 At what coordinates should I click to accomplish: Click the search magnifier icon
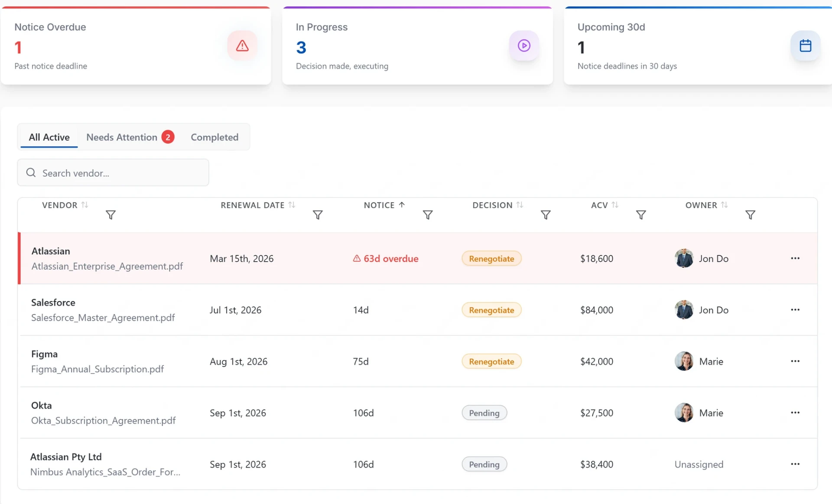(x=31, y=172)
